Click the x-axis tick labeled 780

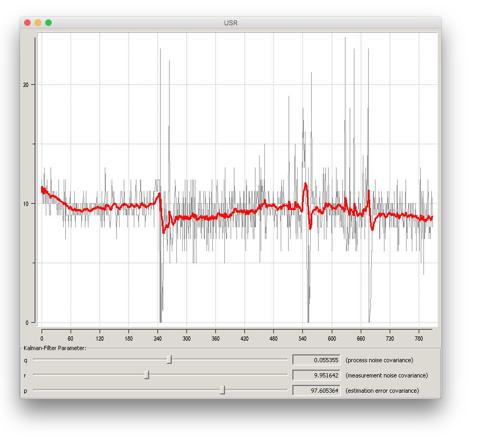coord(419,339)
